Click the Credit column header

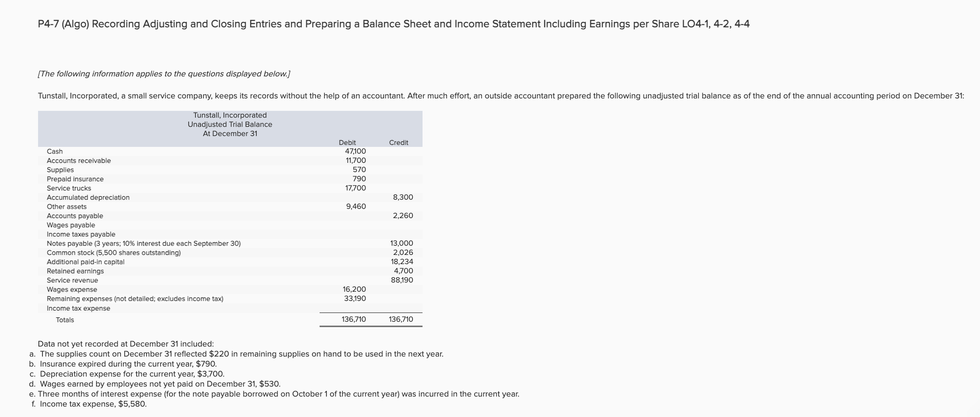click(x=399, y=142)
